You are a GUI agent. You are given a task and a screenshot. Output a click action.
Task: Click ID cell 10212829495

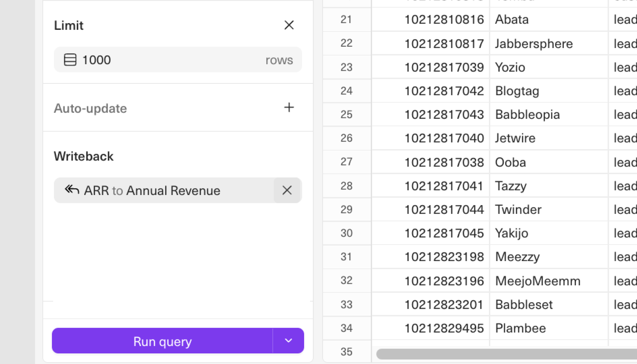point(444,328)
